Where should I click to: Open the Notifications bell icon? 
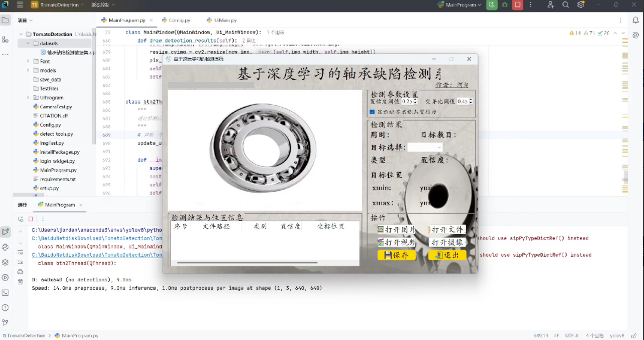(x=636, y=20)
